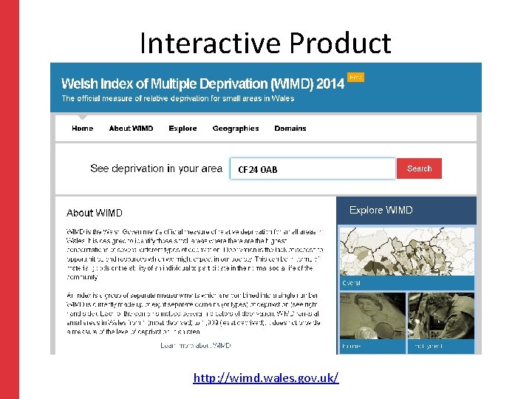Open the Employment domain thumbnail
The width and height of the screenshot is (532, 399).
[x=441, y=323]
